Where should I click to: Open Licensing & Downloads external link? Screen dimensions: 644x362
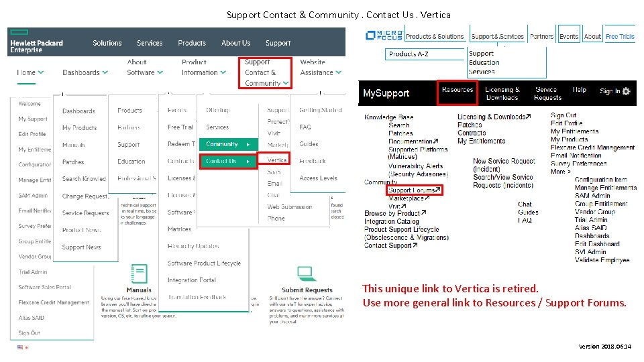[494, 117]
